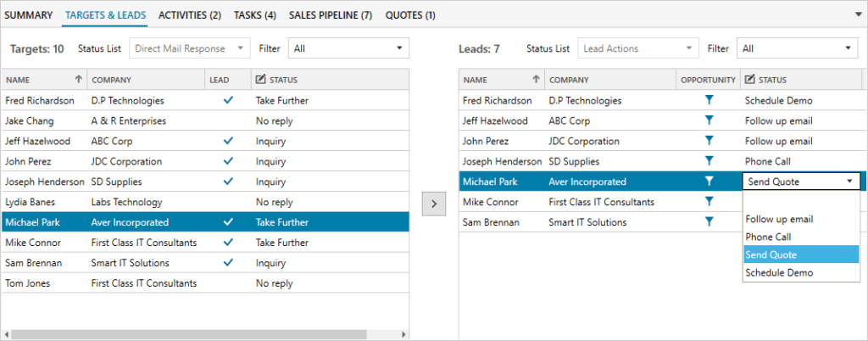Open the QUOTES (1) tab
This screenshot has width=868, height=341.
[410, 15]
